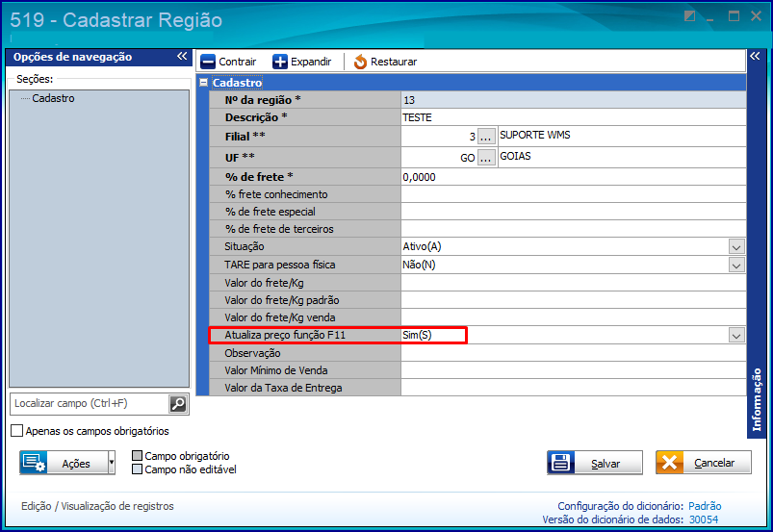Viewport: 773px width, 532px height.
Task: Click the Nº da região value field
Action: point(573,100)
